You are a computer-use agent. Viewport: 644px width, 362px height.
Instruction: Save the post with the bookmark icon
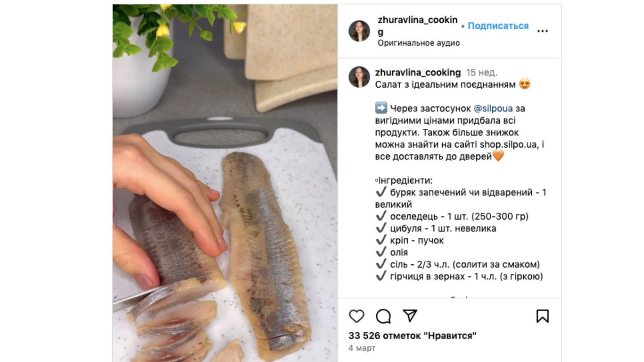543,316
